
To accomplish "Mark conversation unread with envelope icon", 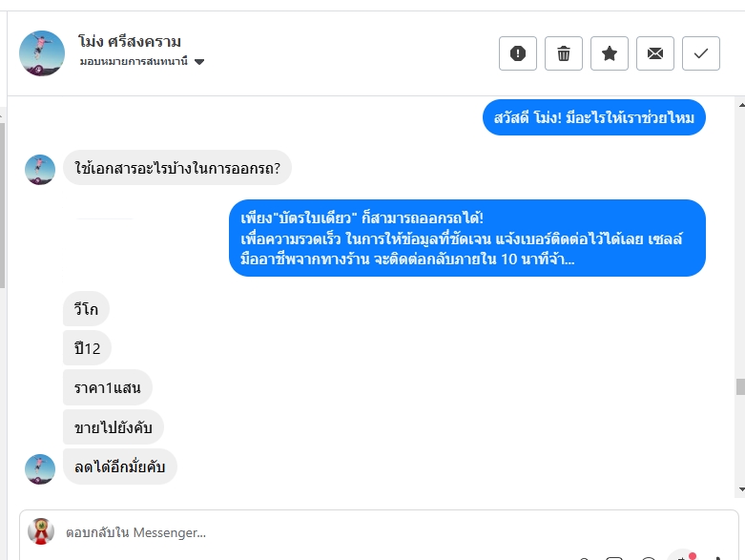I will 655,53.
